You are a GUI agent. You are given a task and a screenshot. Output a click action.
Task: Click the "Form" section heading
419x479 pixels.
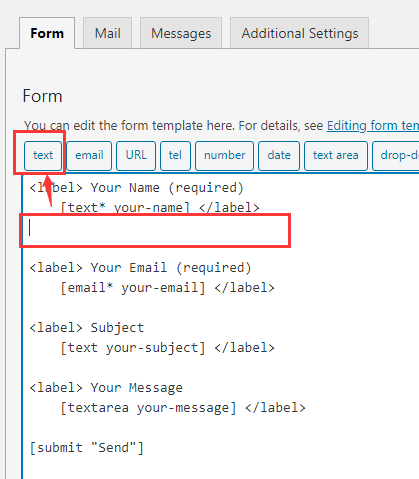[42, 96]
